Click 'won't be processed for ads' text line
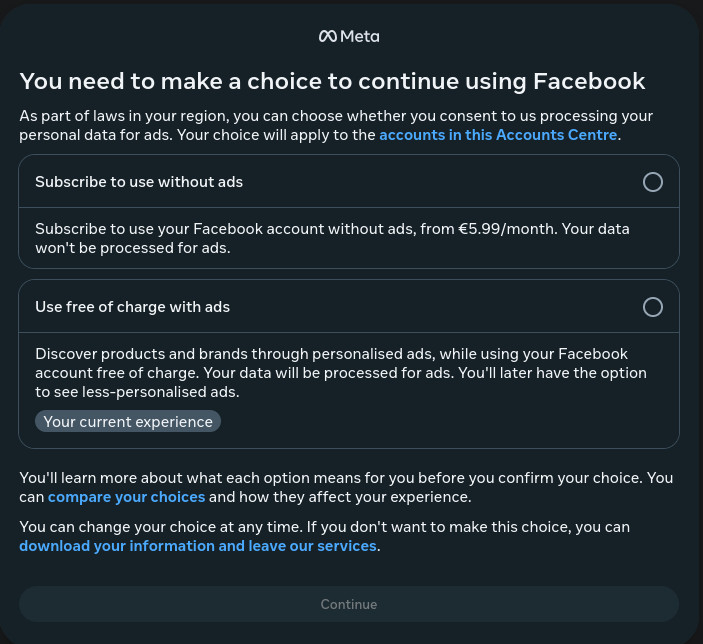703x644 pixels. pos(133,248)
